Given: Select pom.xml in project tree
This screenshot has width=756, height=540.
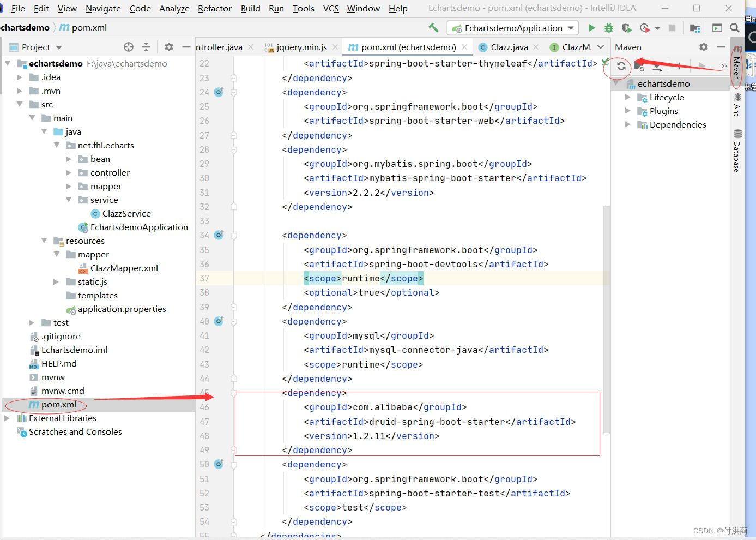Looking at the screenshot, I should pyautogui.click(x=52, y=404).
